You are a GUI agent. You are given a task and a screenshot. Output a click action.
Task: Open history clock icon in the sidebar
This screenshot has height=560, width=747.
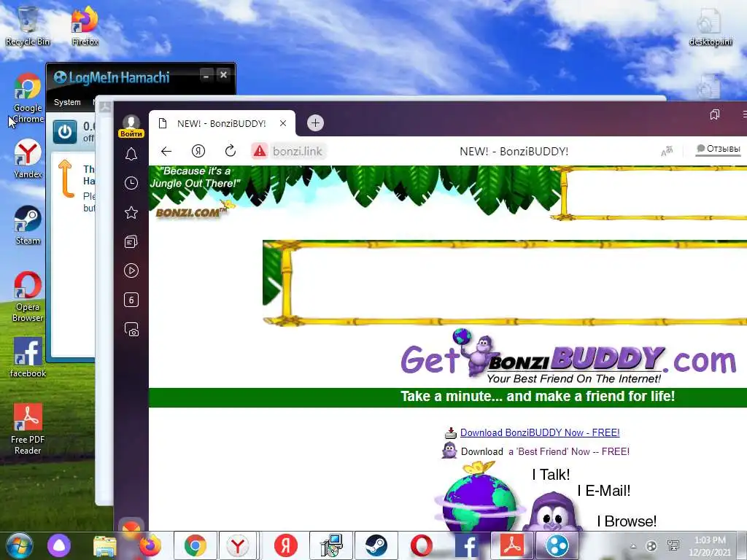coord(131,183)
